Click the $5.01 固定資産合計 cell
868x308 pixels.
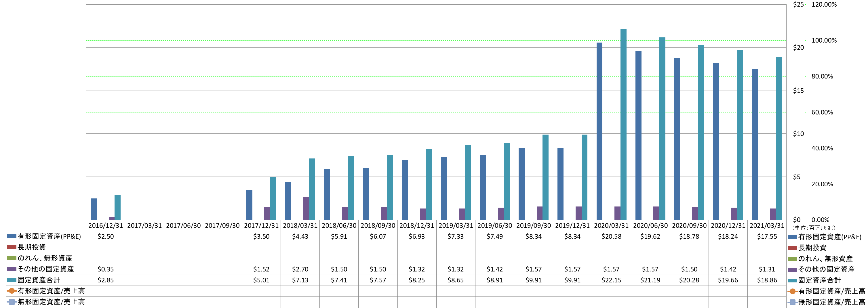pyautogui.click(x=261, y=280)
